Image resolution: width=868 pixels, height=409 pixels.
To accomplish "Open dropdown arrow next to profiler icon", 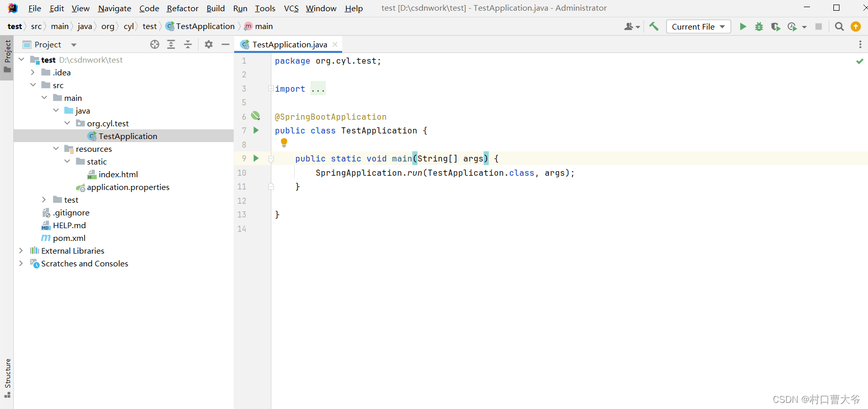I will point(804,27).
